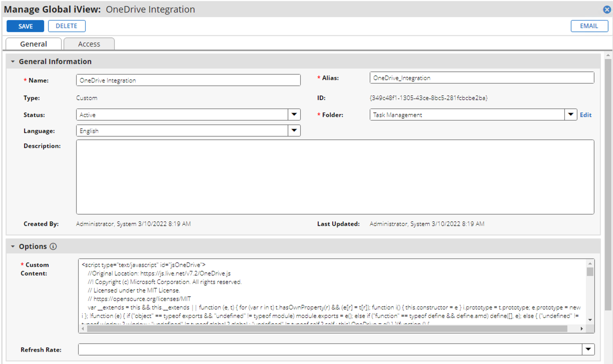This screenshot has width=613, height=364.
Task: Click the Type value 'Custom'
Action: pyautogui.click(x=87, y=98)
